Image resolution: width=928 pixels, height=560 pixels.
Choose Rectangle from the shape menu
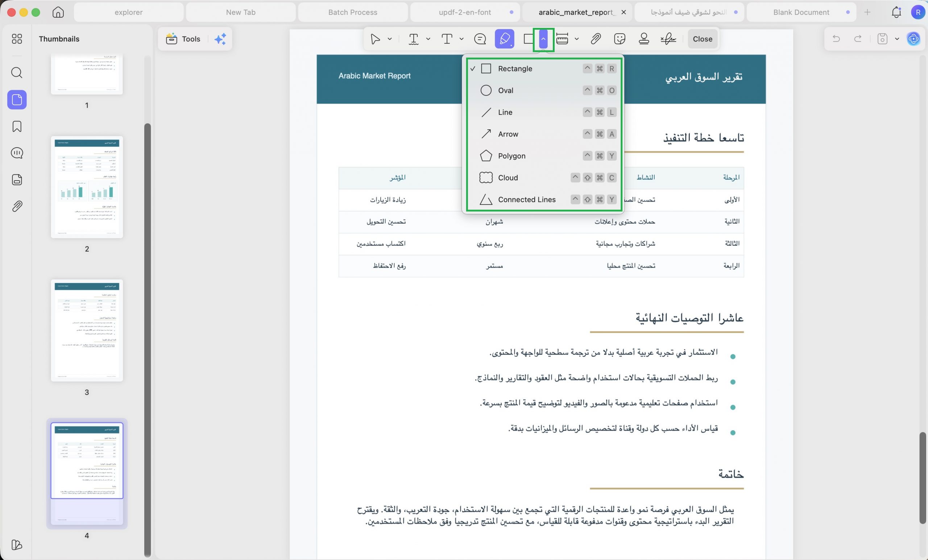point(543,69)
